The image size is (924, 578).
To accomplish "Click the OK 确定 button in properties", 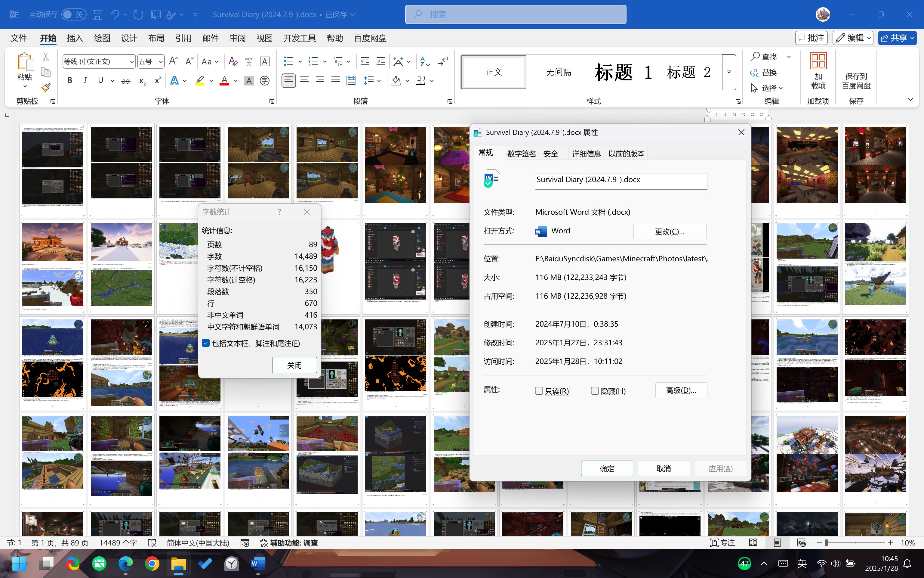I will click(607, 468).
